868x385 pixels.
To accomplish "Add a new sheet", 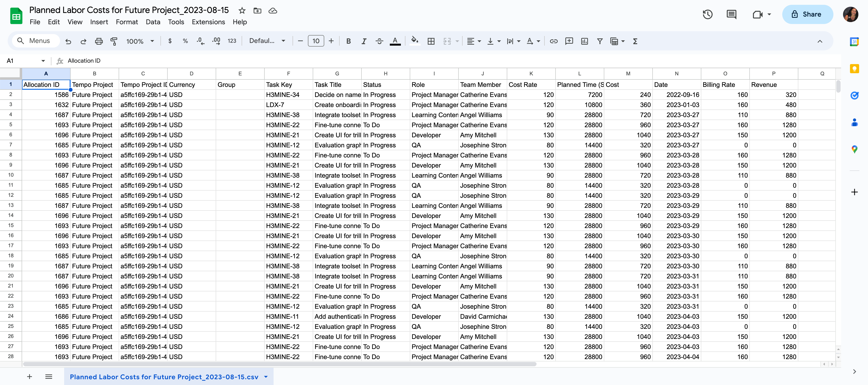I will pyautogui.click(x=29, y=377).
